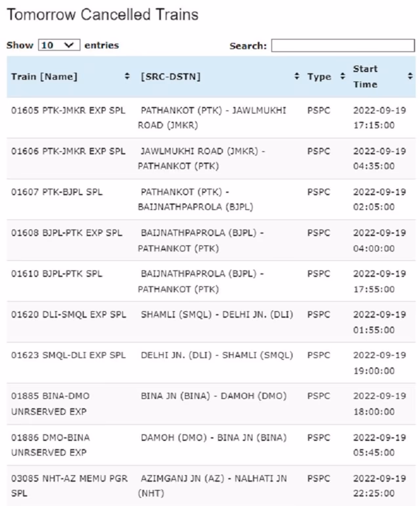Viewport: 420px width, 506px height.
Task: Select train 03085 NHT-AZ MEMU PGR SPL
Action: [69, 485]
